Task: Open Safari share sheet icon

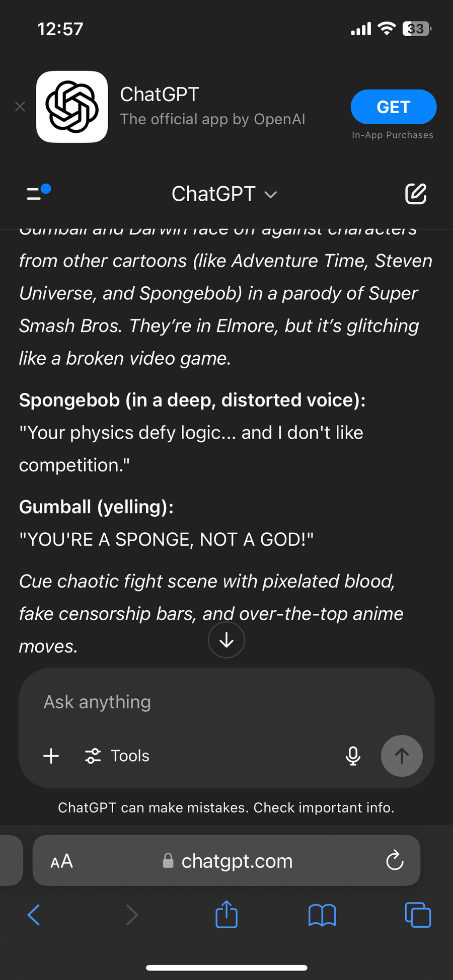Action: [226, 915]
